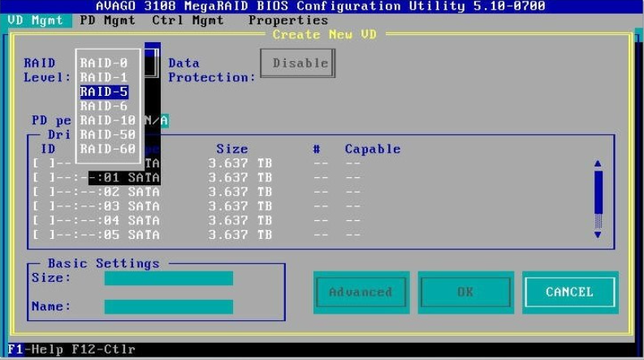This screenshot has width=644, height=360.
Task: Click the Size input field
Action: coord(168,278)
